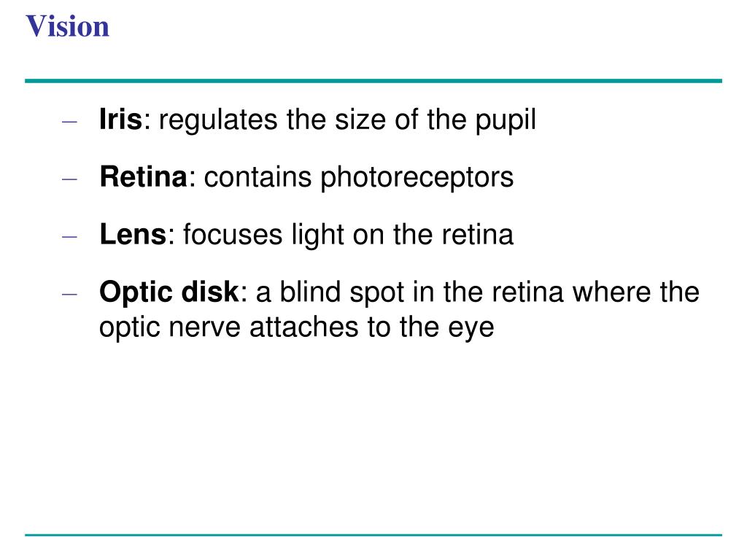Select the word "pupil"
The width and height of the screenshot is (747, 560).
click(506, 120)
